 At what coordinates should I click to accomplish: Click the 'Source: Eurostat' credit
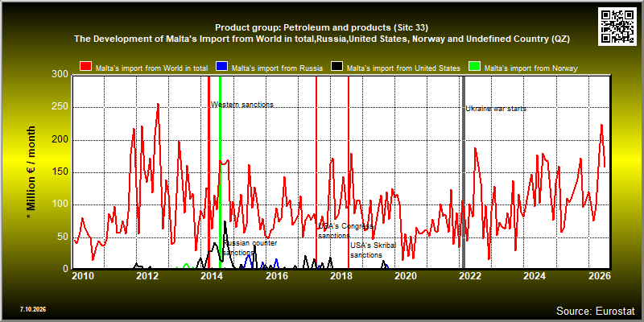coord(596,310)
